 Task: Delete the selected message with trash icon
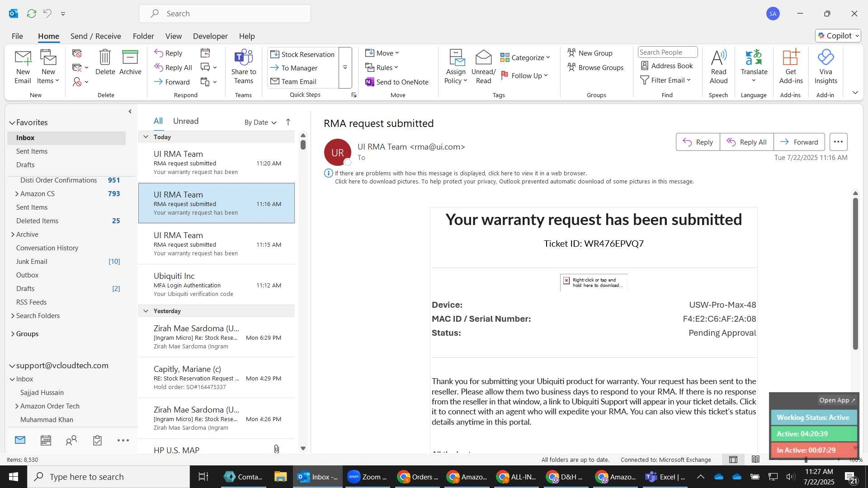pos(105,62)
